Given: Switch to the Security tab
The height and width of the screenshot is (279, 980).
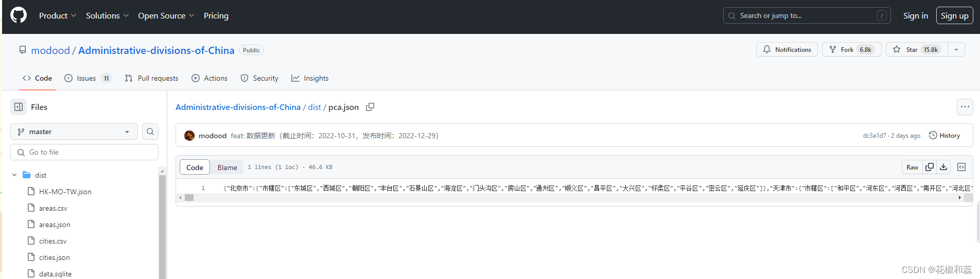Looking at the screenshot, I should (x=259, y=78).
